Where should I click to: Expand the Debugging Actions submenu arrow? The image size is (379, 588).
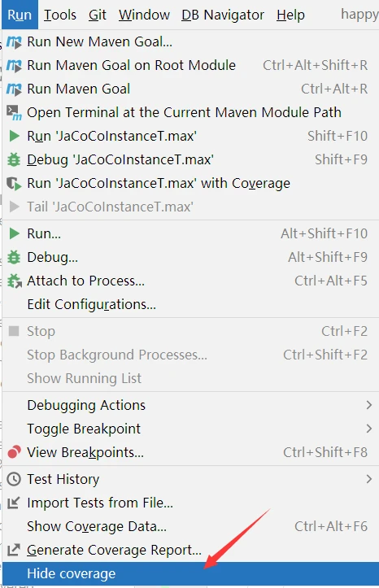pos(369,405)
